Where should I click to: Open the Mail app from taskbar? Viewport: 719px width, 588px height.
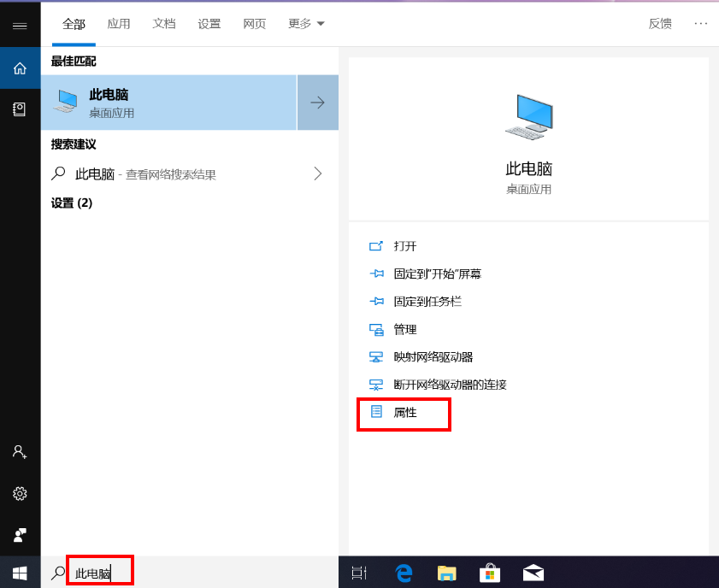(534, 573)
